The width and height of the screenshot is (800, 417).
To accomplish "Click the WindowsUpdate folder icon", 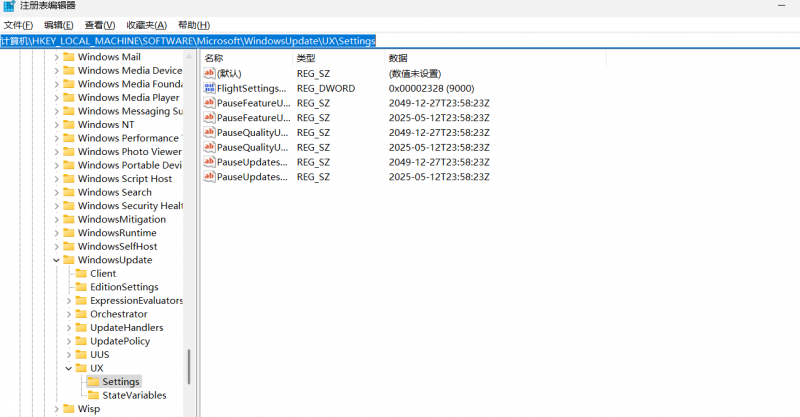I will (69, 260).
